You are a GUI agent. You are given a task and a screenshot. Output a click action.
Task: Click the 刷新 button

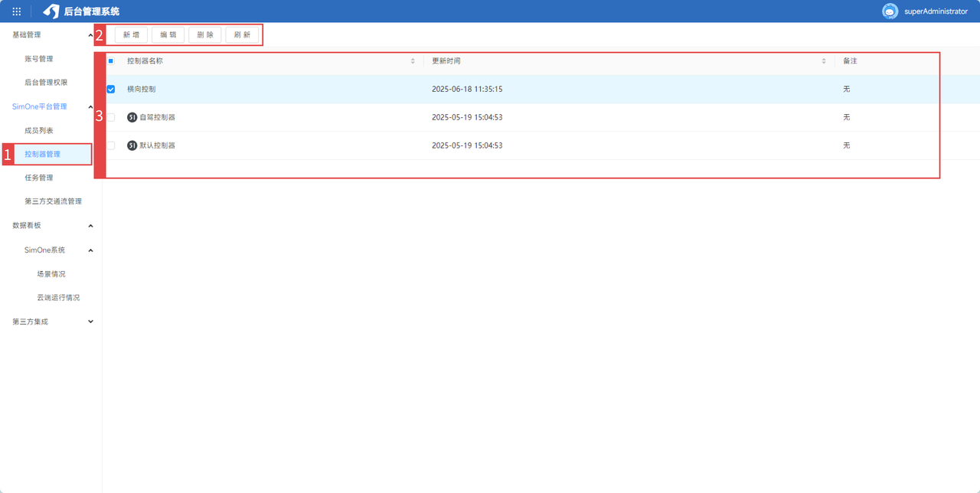242,35
